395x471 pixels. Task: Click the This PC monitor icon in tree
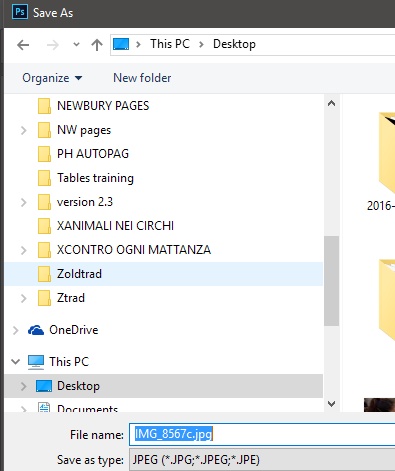pyautogui.click(x=36, y=362)
